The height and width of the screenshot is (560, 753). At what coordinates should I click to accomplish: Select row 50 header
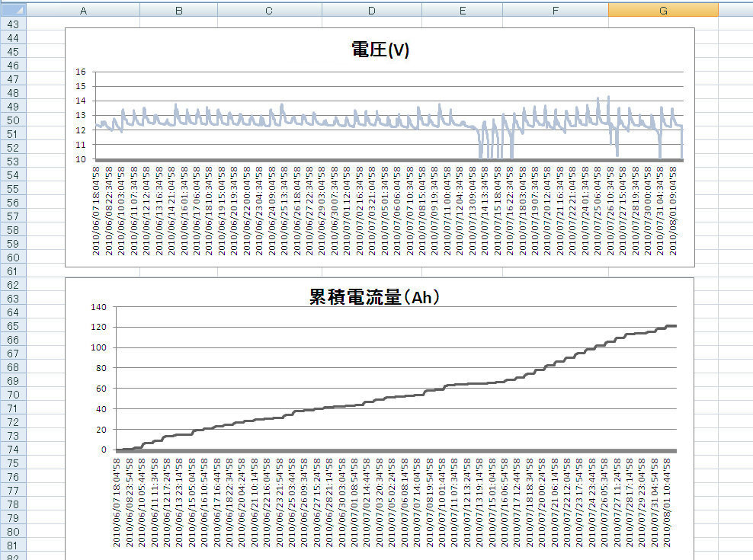click(x=13, y=120)
